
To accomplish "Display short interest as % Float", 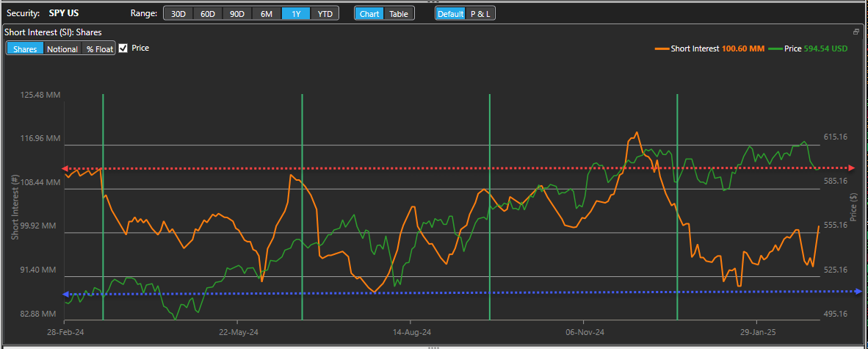I will coord(100,48).
